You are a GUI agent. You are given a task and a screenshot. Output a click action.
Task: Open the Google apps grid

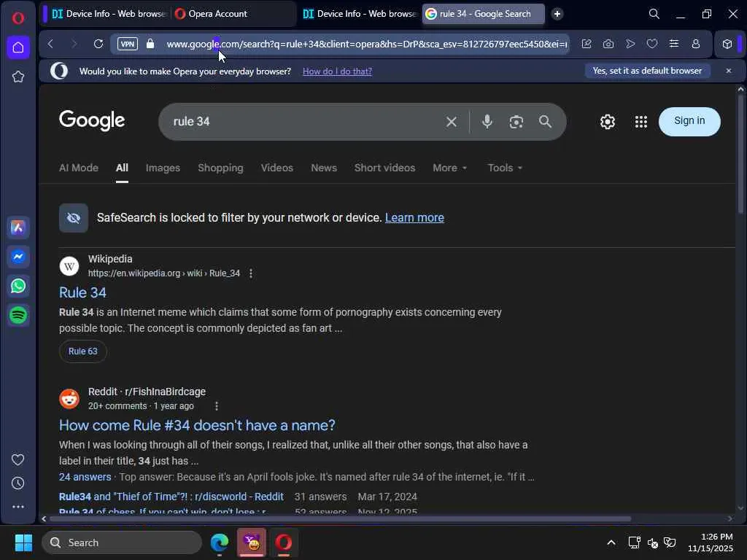tap(640, 122)
